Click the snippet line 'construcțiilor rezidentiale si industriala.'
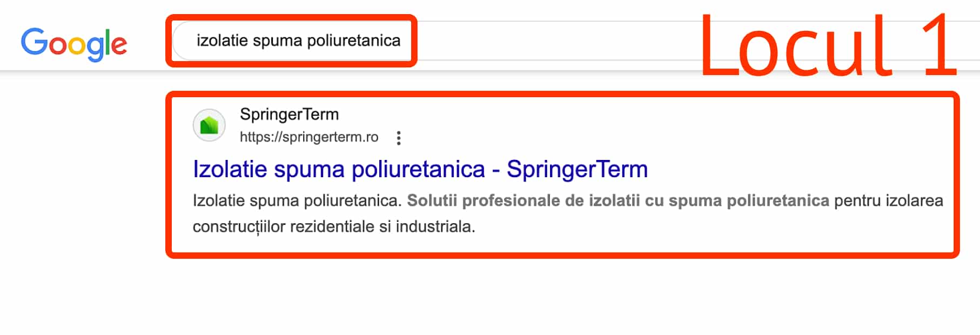The height and width of the screenshot is (335, 980). [x=334, y=226]
